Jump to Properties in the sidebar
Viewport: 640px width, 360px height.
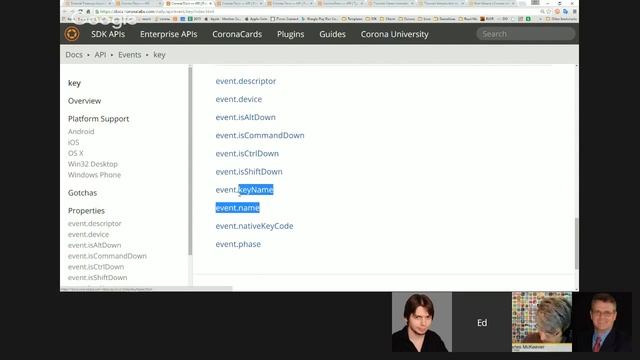(86, 211)
